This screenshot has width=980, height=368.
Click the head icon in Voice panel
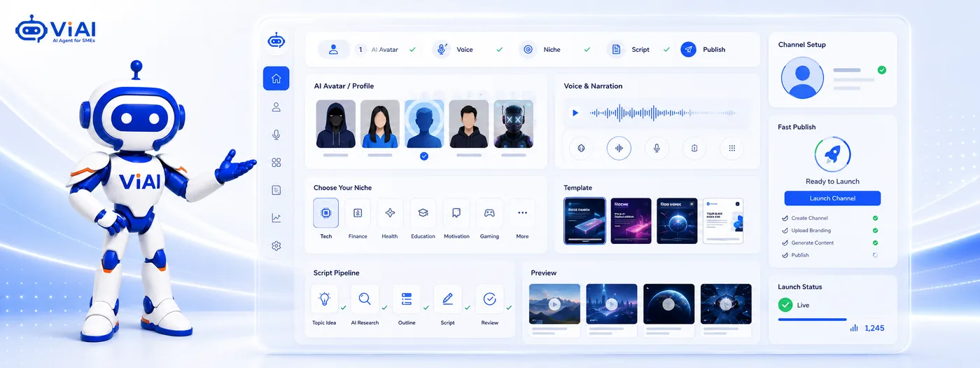coord(581,148)
